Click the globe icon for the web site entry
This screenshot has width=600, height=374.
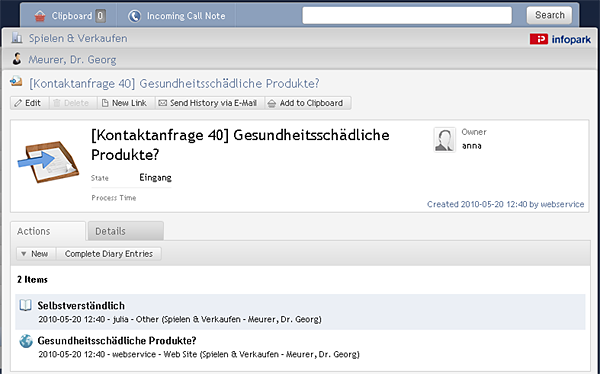click(26, 341)
